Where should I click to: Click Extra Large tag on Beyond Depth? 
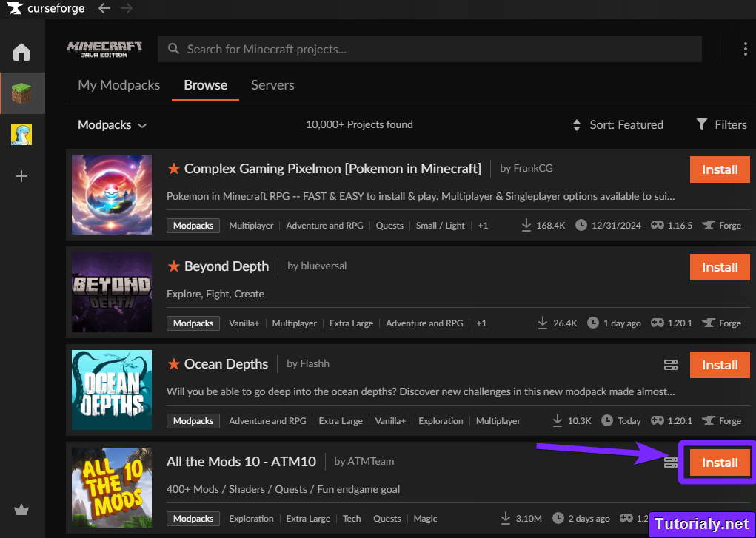click(351, 323)
